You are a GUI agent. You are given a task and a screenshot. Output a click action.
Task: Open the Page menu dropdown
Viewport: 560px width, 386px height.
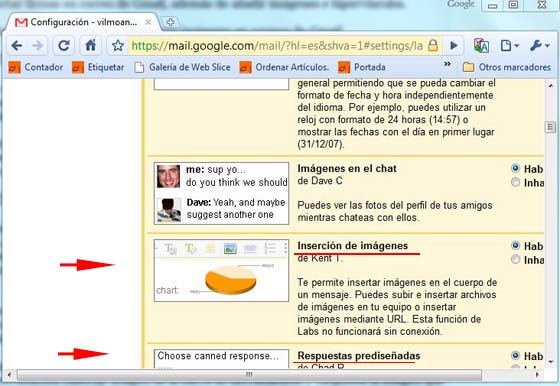pos(509,46)
